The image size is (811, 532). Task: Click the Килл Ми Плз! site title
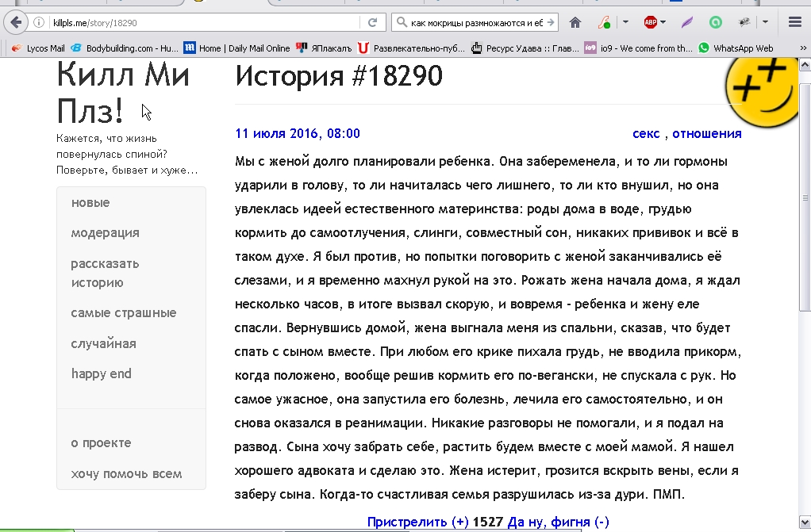pos(122,93)
